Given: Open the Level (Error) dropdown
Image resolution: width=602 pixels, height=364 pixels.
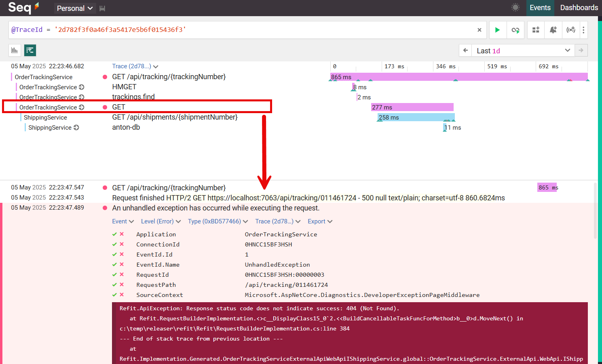Looking at the screenshot, I should tap(160, 221).
